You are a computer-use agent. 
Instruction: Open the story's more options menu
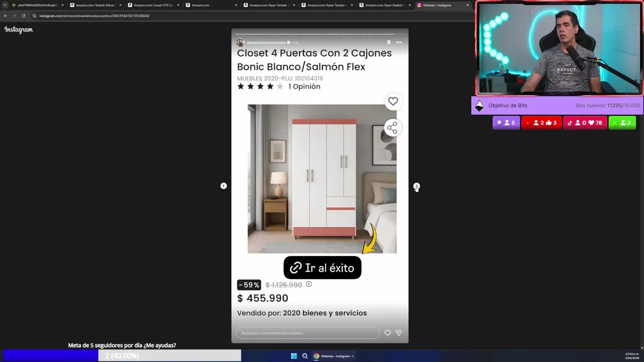(x=399, y=42)
